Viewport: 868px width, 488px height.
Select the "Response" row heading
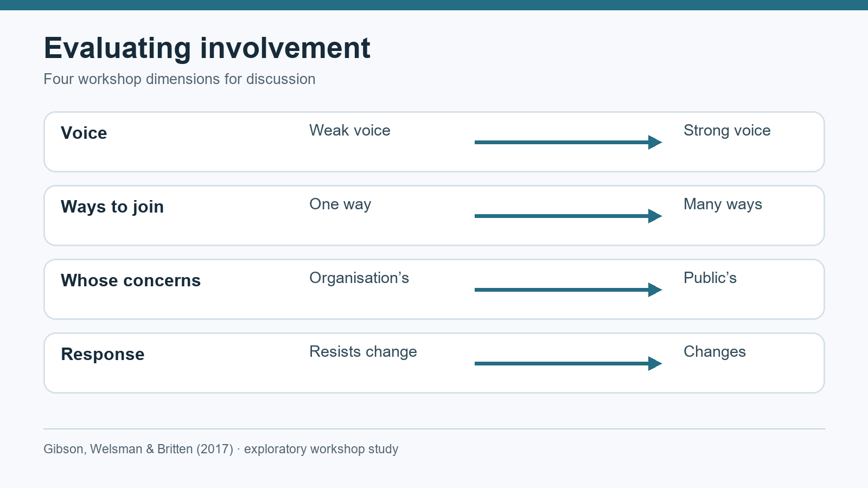pos(103,354)
